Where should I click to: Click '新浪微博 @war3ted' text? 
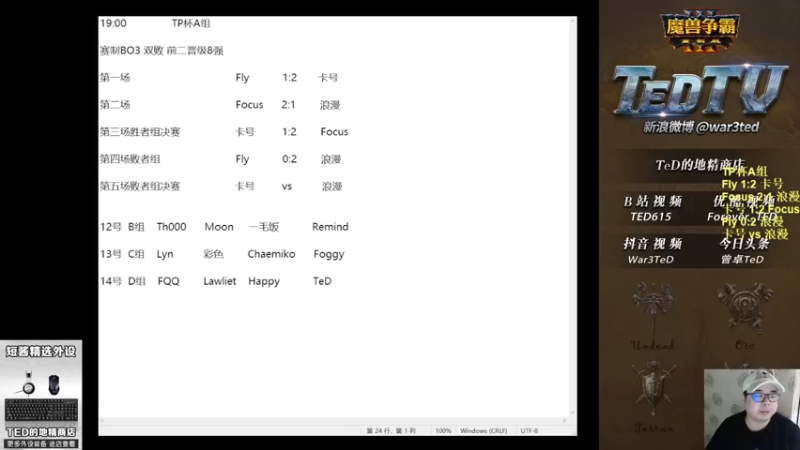click(x=701, y=127)
